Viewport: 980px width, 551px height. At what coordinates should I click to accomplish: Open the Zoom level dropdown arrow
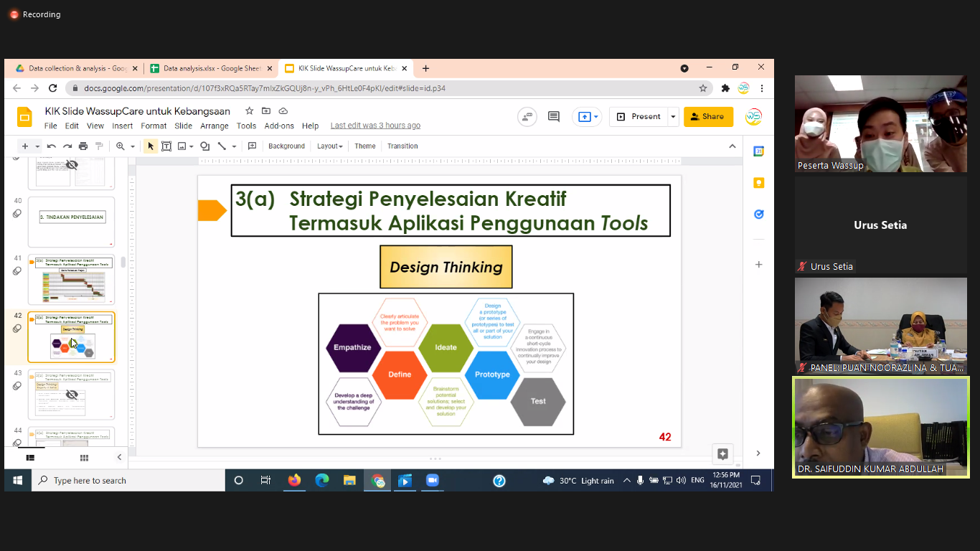pos(132,146)
